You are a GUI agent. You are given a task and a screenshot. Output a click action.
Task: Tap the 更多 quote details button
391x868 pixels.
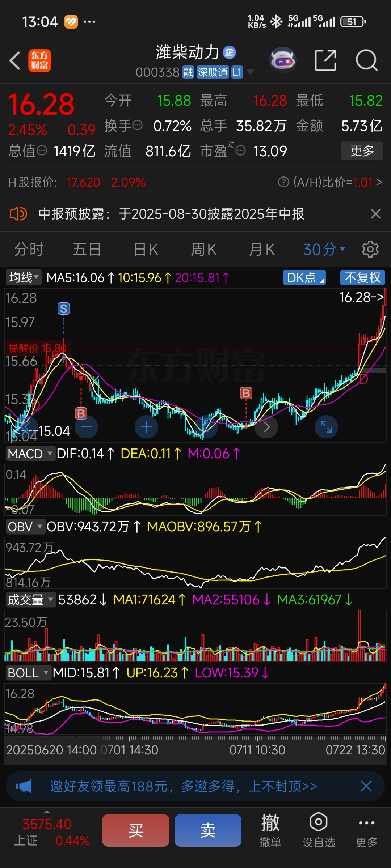pos(362,151)
